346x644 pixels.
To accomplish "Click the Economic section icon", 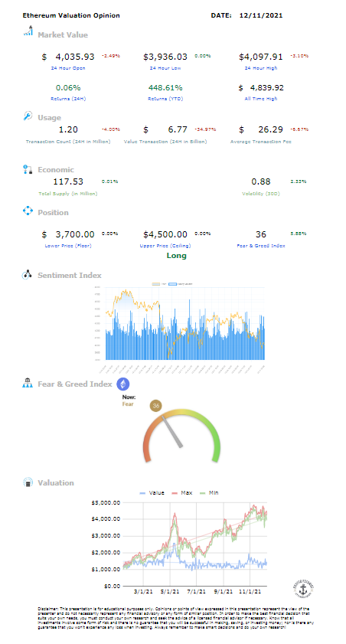I will pyautogui.click(x=28, y=169).
